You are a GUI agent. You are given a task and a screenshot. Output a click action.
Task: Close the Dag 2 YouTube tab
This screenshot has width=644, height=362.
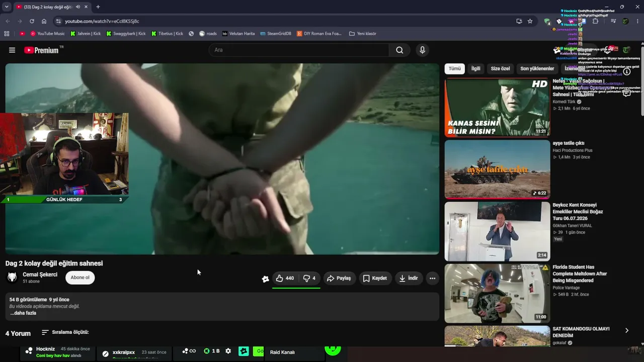click(86, 7)
